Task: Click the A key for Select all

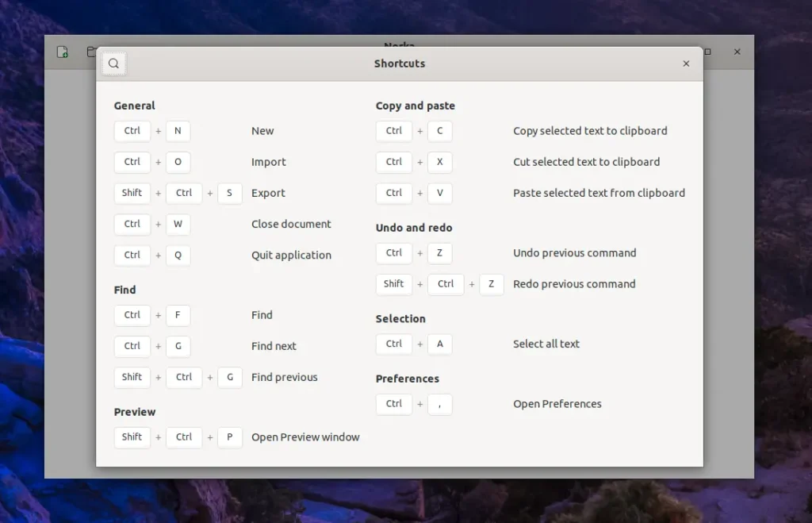Action: tap(439, 344)
